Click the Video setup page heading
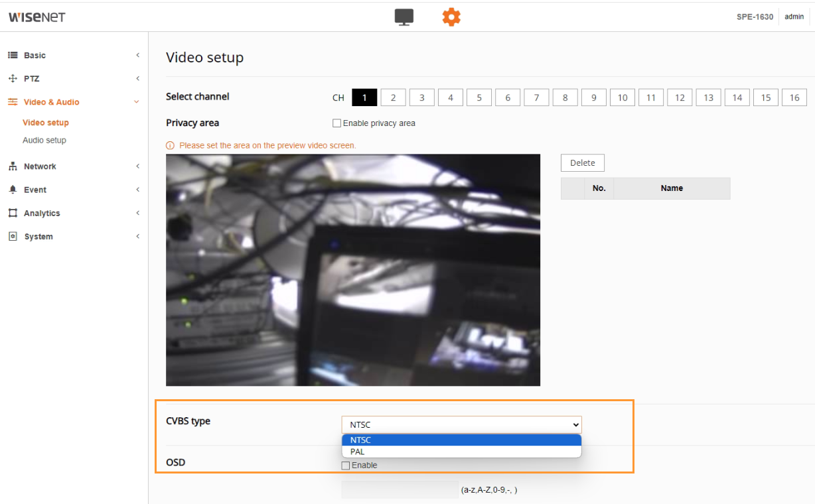815x504 pixels. click(x=204, y=58)
